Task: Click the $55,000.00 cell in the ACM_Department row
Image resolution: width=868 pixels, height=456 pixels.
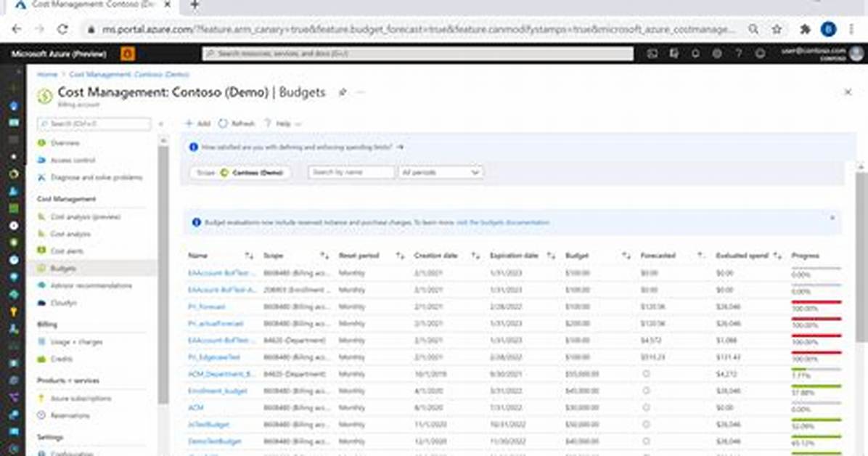Action: (582, 374)
